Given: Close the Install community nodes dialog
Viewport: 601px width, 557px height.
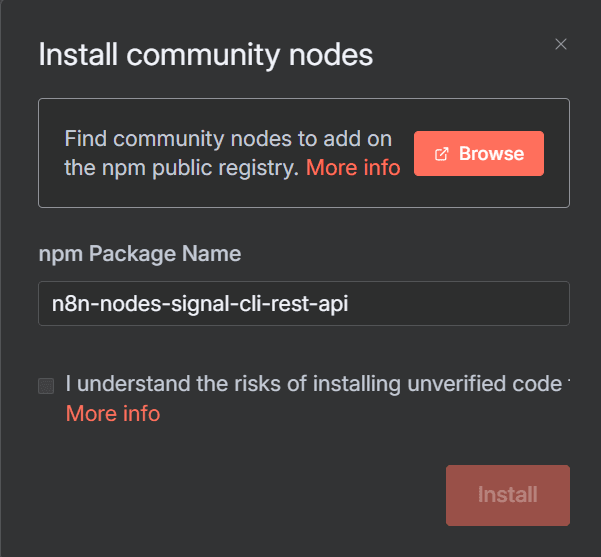Looking at the screenshot, I should point(561,44).
